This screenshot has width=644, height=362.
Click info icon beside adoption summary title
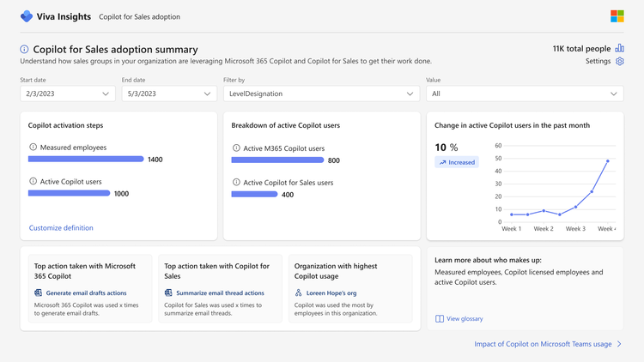pos(24,50)
